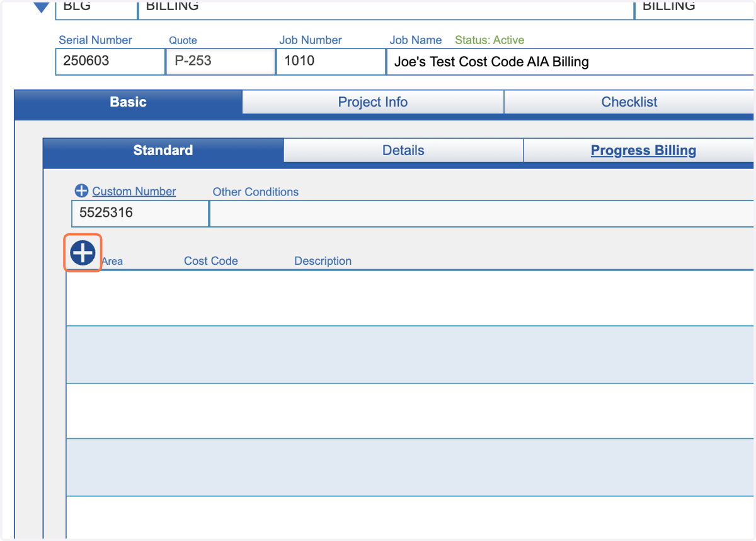Click the Quote field P-253
This screenshot has width=756, height=541.
pyautogui.click(x=220, y=62)
